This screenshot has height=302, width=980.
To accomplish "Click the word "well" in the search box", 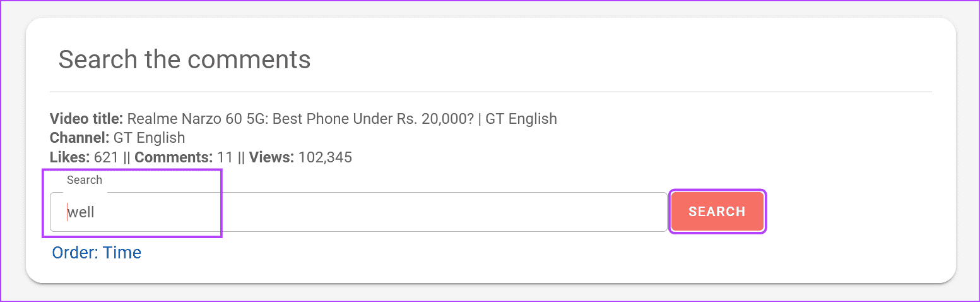I will (x=81, y=212).
